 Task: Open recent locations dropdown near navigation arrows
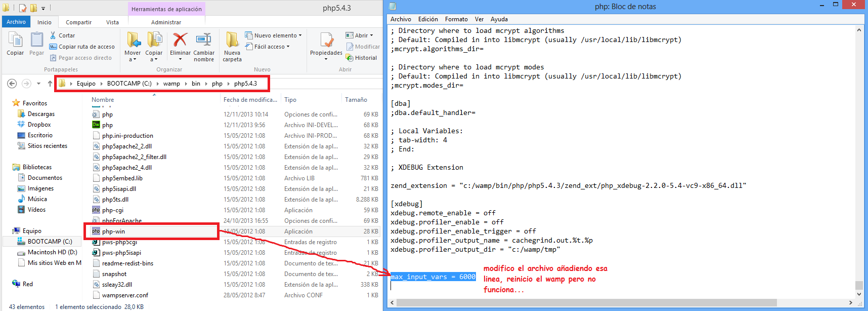pos(38,84)
